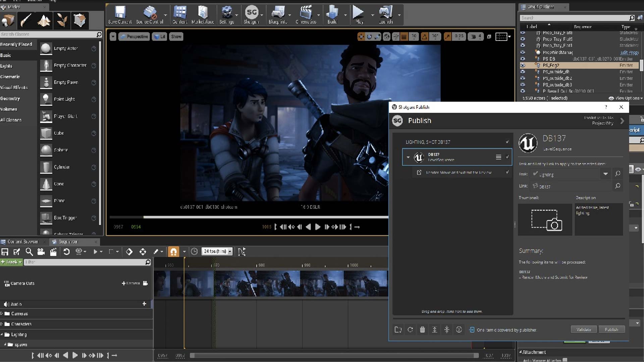This screenshot has width=644, height=362.
Task: Click the Launch toolbar icon
Action: [x=386, y=15]
